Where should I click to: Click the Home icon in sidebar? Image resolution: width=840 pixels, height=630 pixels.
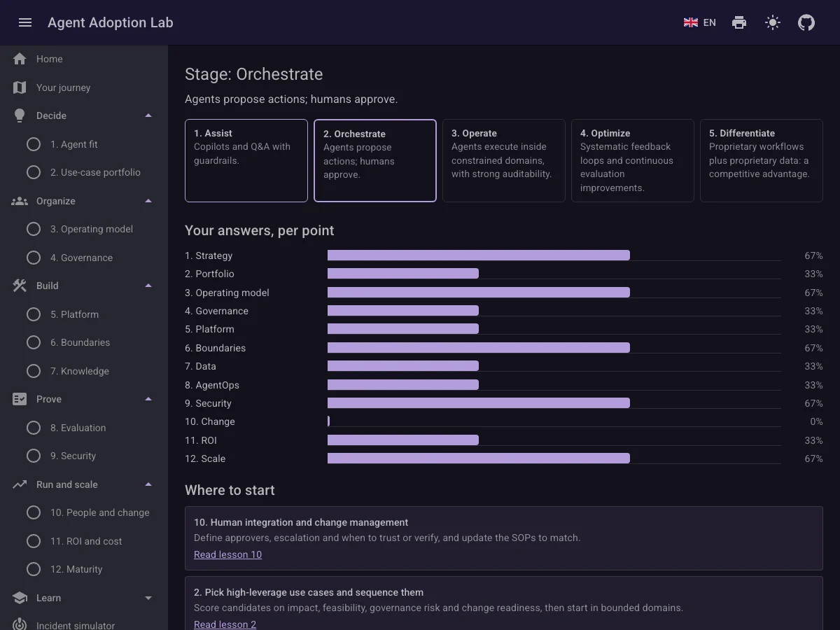(20, 59)
